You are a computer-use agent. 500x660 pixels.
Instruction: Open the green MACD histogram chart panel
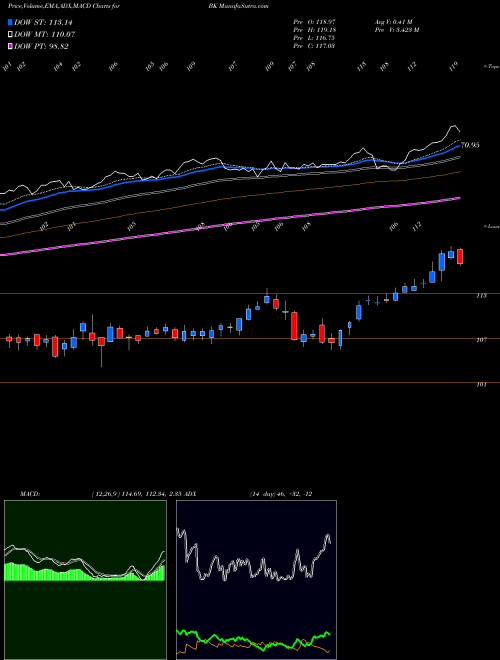point(85,580)
